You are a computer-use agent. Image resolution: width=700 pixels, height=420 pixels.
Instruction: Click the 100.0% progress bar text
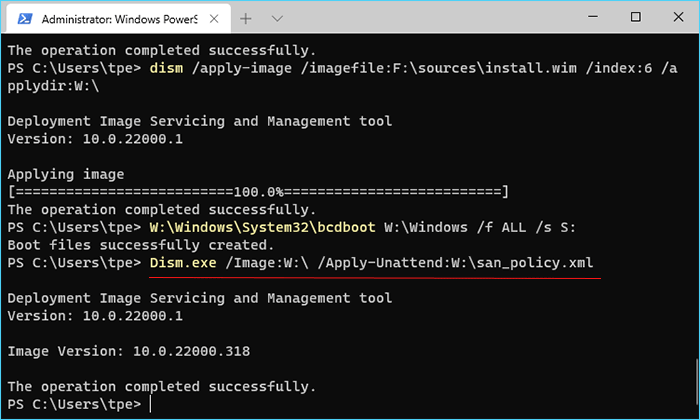[258, 192]
